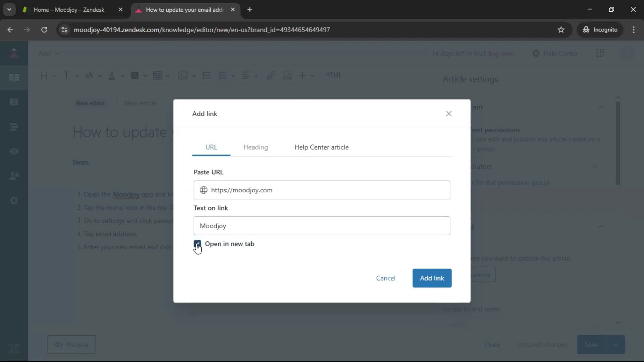This screenshot has width=644, height=362.
Task: Reload the current page
Action: pyautogui.click(x=44, y=30)
